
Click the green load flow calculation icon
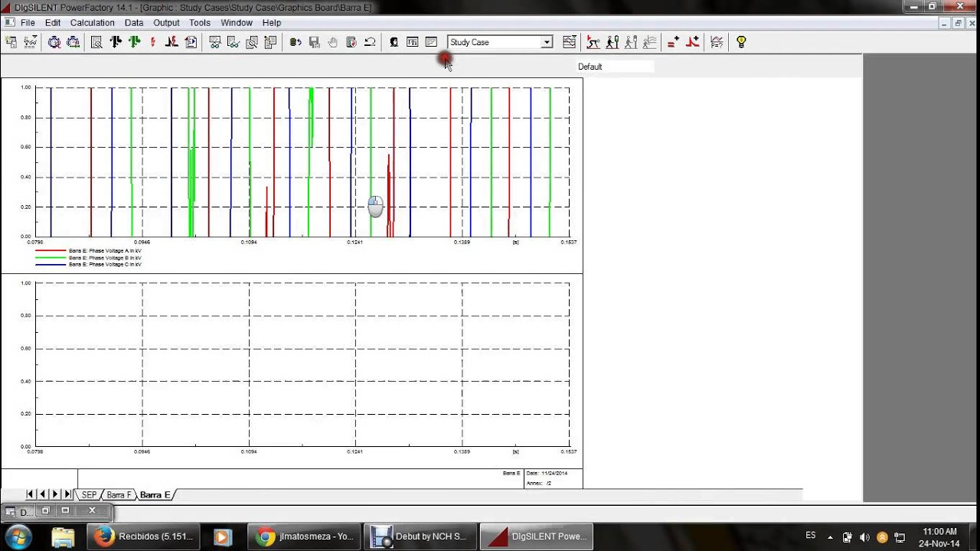(135, 42)
